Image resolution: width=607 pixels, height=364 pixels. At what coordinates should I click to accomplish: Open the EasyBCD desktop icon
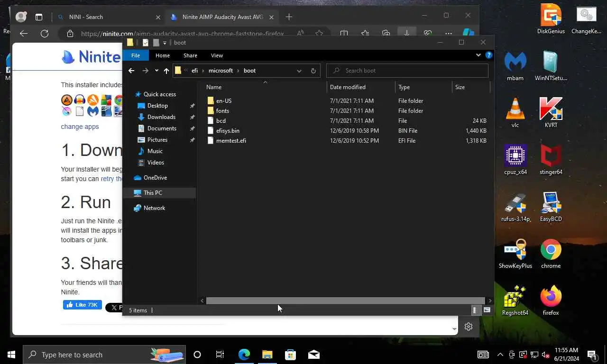point(551,207)
